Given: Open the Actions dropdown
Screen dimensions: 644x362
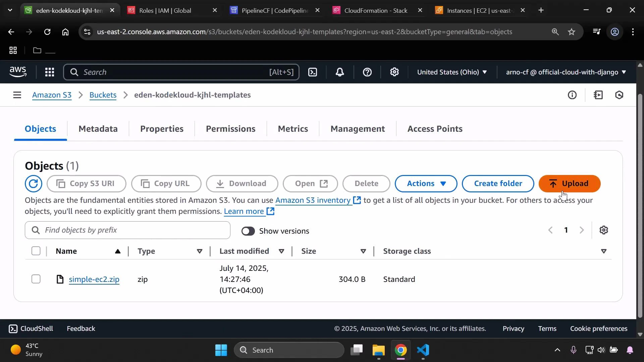Looking at the screenshot, I should point(425,184).
